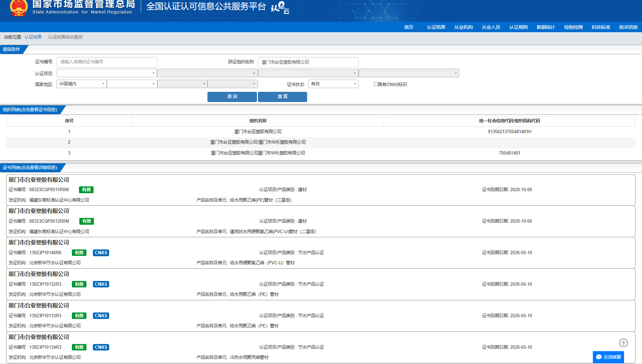Click 有效 badge for certificate 08323CGP0012R0M
Screen dimensions: 642x364
(87, 221)
